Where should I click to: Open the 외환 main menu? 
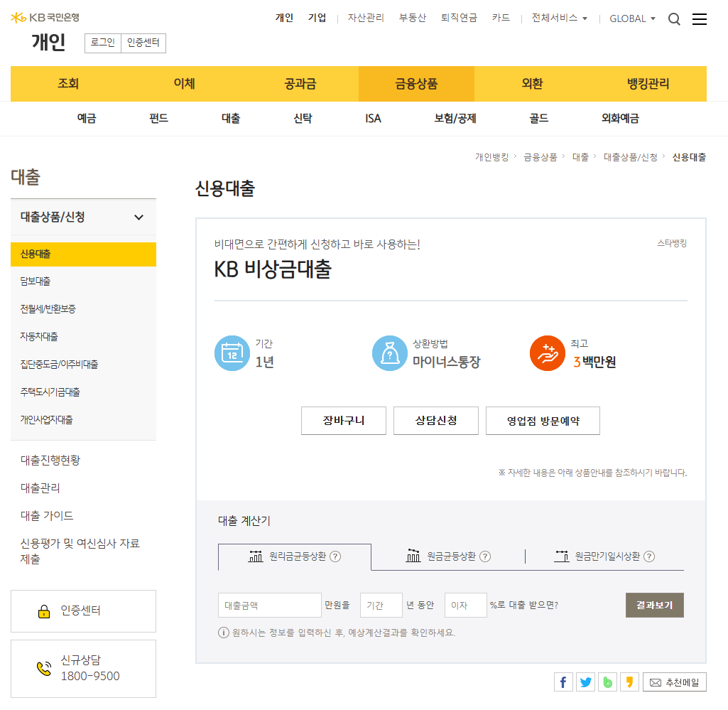[532, 84]
